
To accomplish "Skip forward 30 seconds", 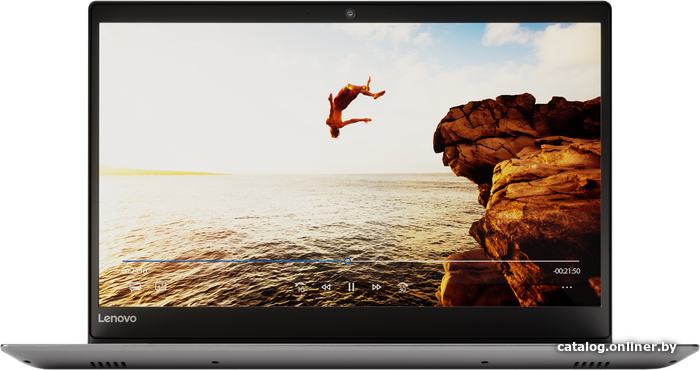I will 403,287.
